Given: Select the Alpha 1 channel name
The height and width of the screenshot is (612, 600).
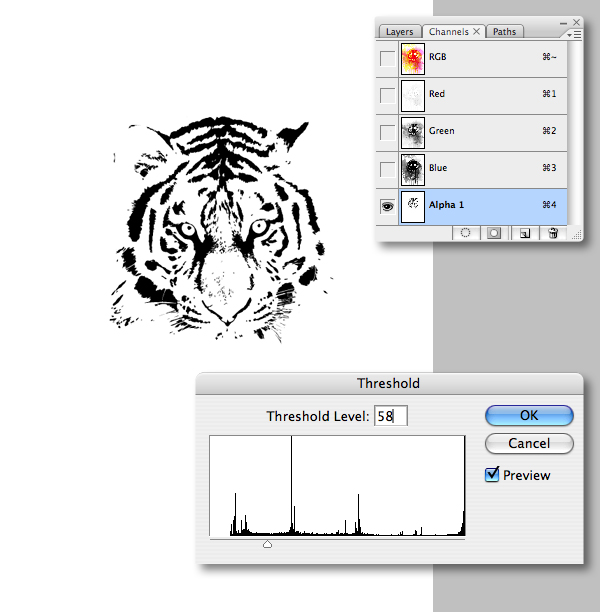Looking at the screenshot, I should click(446, 205).
